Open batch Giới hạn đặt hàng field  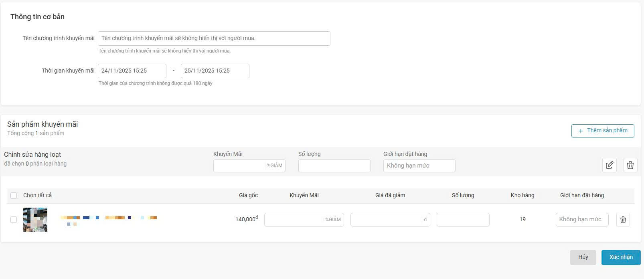pos(419,166)
